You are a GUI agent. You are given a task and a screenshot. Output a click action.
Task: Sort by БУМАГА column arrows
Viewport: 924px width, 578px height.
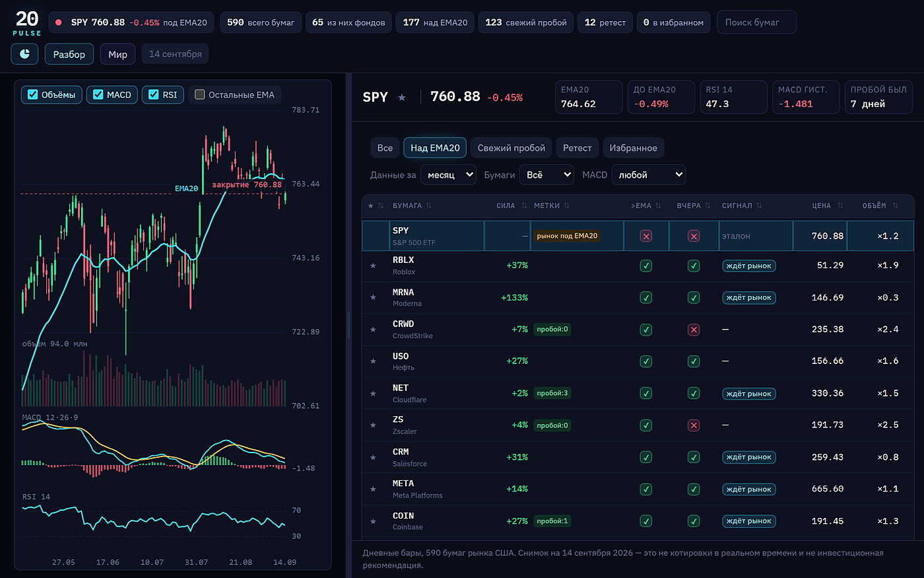[429, 206]
